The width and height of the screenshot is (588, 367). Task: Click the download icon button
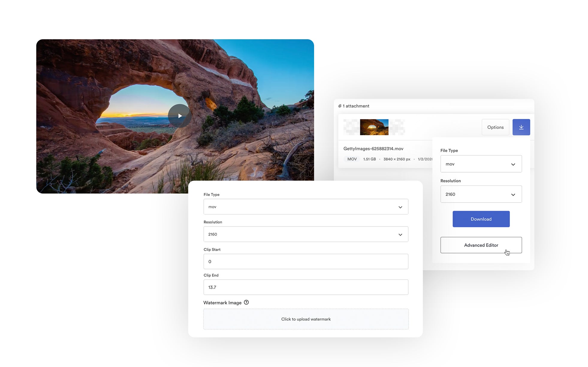(521, 127)
